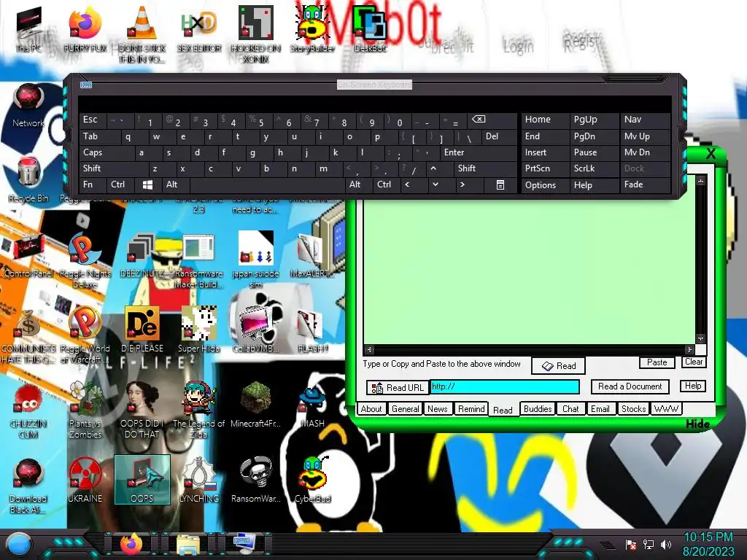
Task: Switch to the WWW tab
Action: click(666, 409)
